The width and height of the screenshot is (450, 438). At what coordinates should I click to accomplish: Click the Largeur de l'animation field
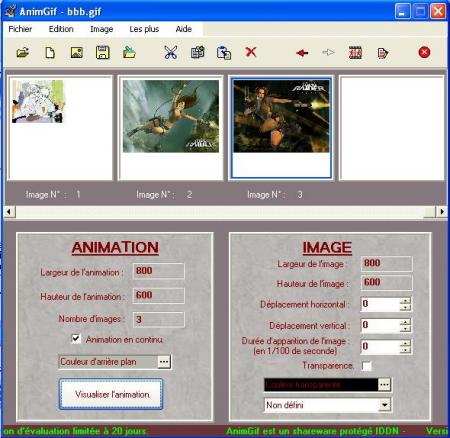(159, 271)
